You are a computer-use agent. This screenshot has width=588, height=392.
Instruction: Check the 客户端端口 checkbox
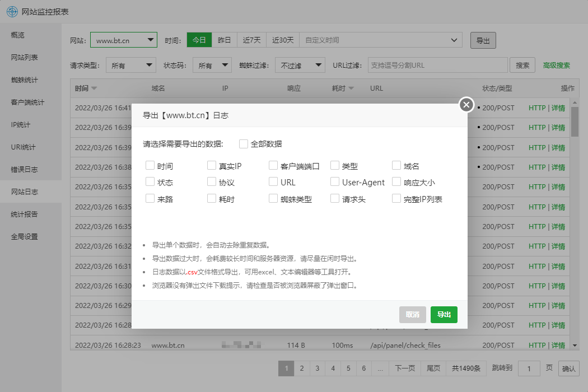[x=273, y=165]
